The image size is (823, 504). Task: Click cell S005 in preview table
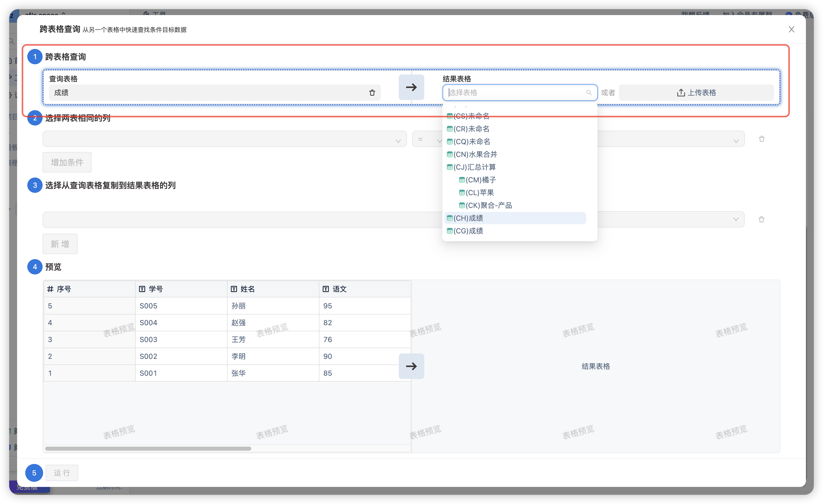(x=181, y=306)
